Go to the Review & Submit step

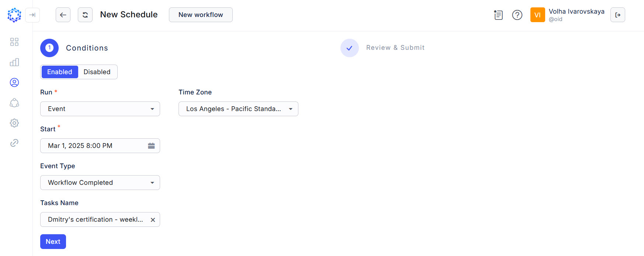point(395,48)
